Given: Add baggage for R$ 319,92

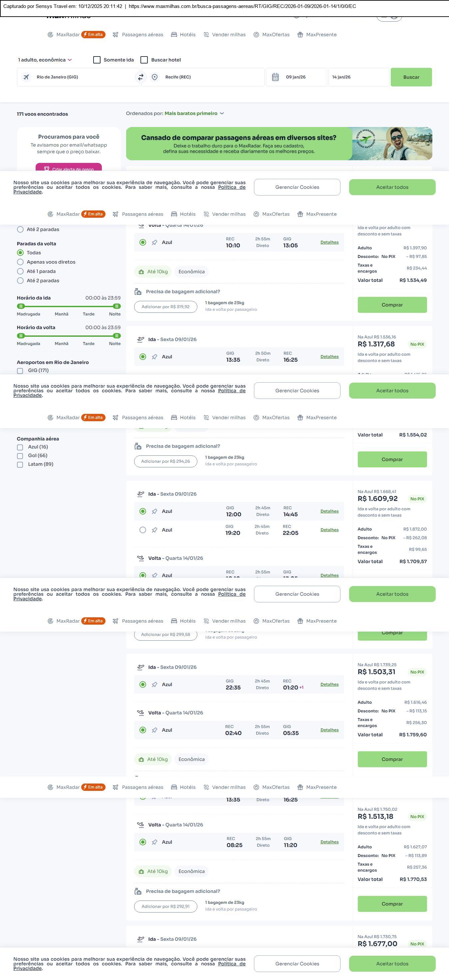Looking at the screenshot, I should (166, 306).
